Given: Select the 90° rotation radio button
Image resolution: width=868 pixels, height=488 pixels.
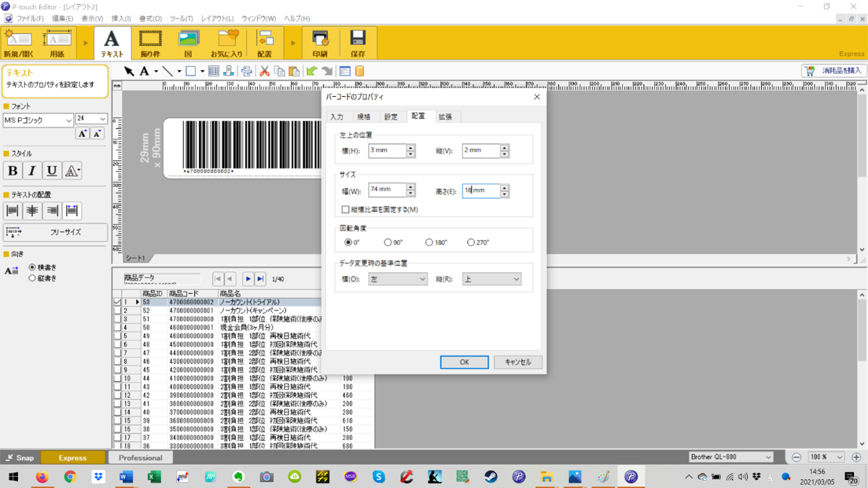Looking at the screenshot, I should click(388, 242).
